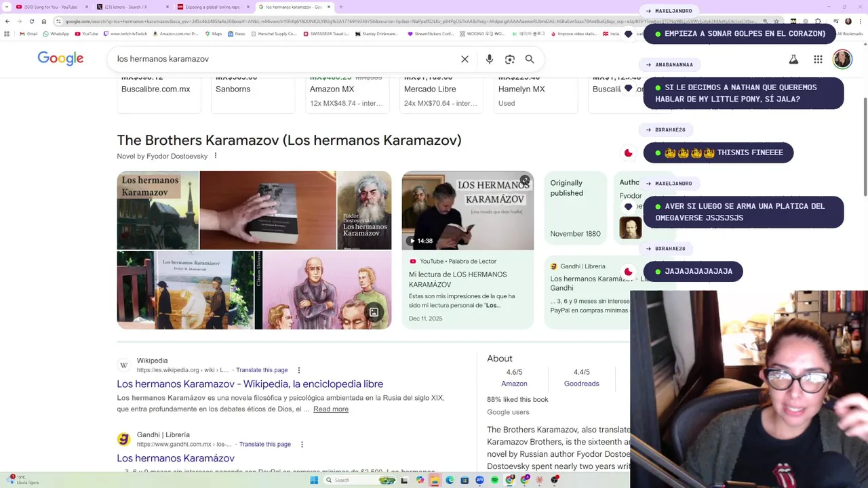Viewport: 868px width, 488px height.
Task: Open Maps bookmark
Action: [213, 33]
